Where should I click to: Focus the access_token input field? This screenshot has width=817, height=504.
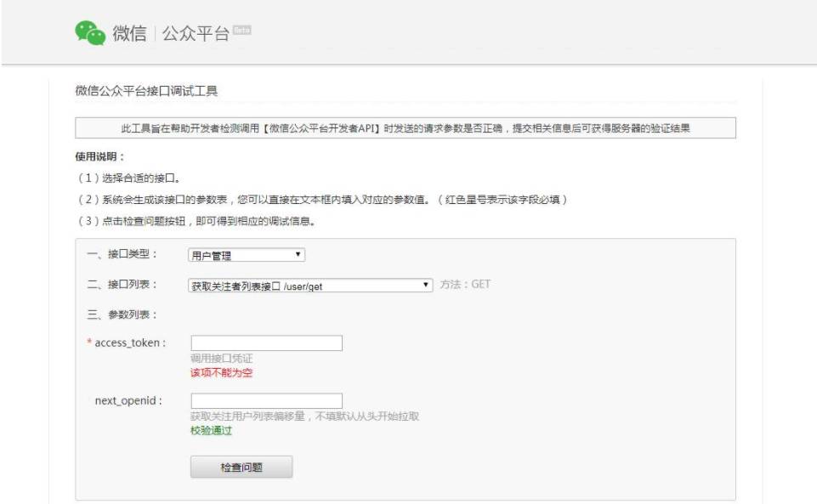(267, 343)
